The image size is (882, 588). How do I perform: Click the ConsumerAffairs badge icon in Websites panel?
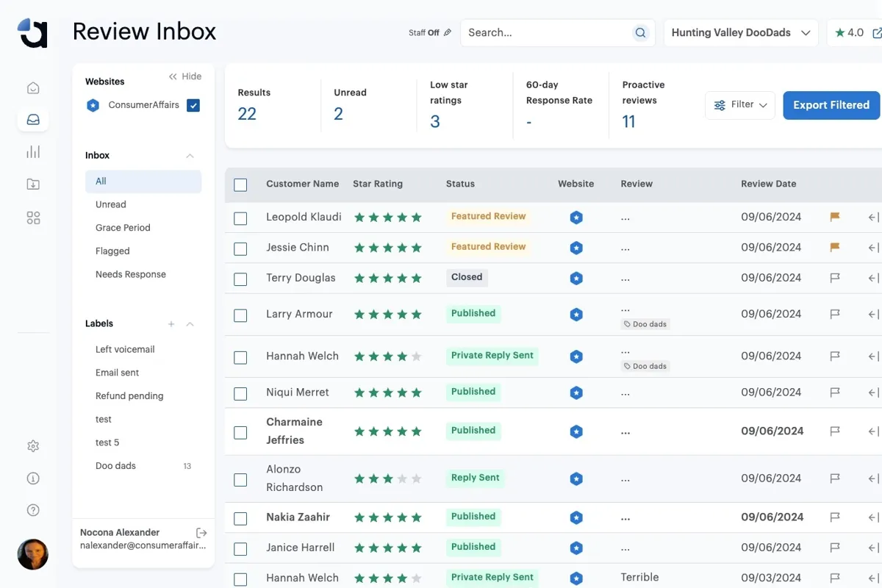click(x=93, y=105)
